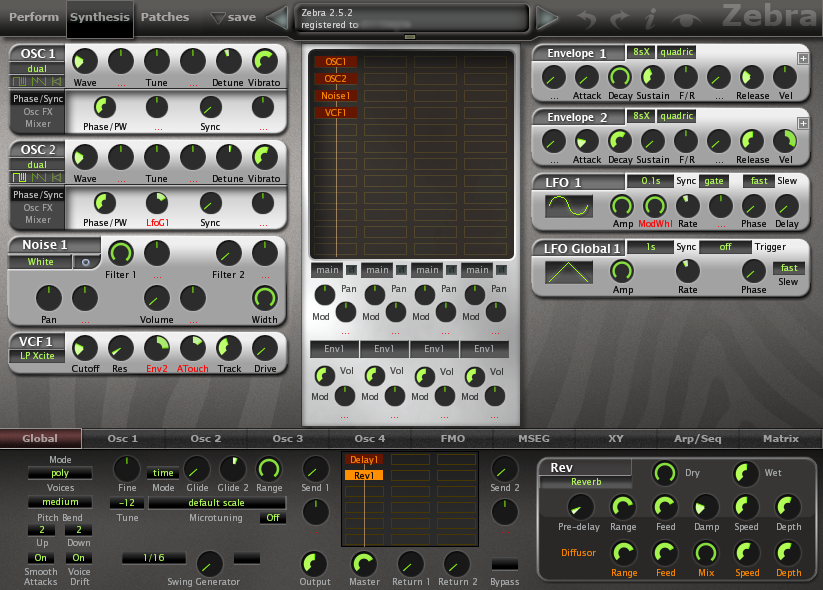Click the Pitch Bend Up value 2
The image size is (823, 590).
pos(41,530)
